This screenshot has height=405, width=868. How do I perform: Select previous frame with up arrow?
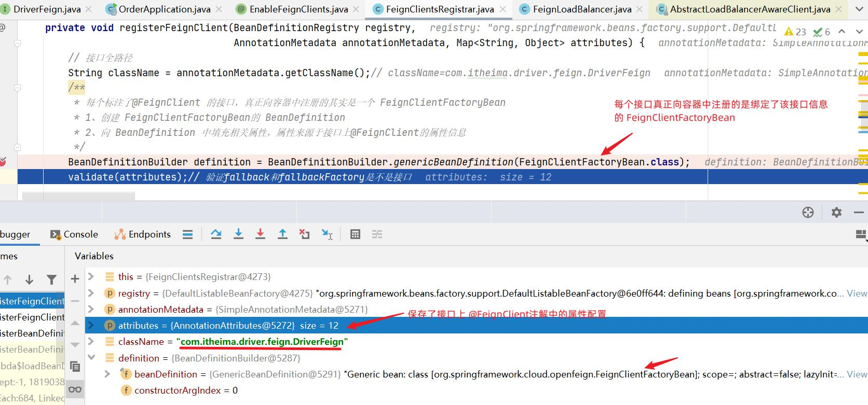tap(8, 280)
